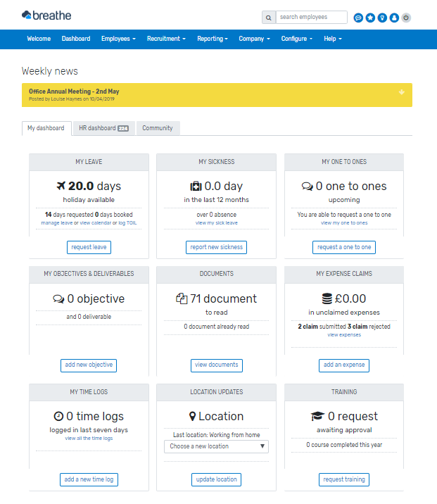
Task: Click the 'view expenses' link
Action: pos(344,334)
